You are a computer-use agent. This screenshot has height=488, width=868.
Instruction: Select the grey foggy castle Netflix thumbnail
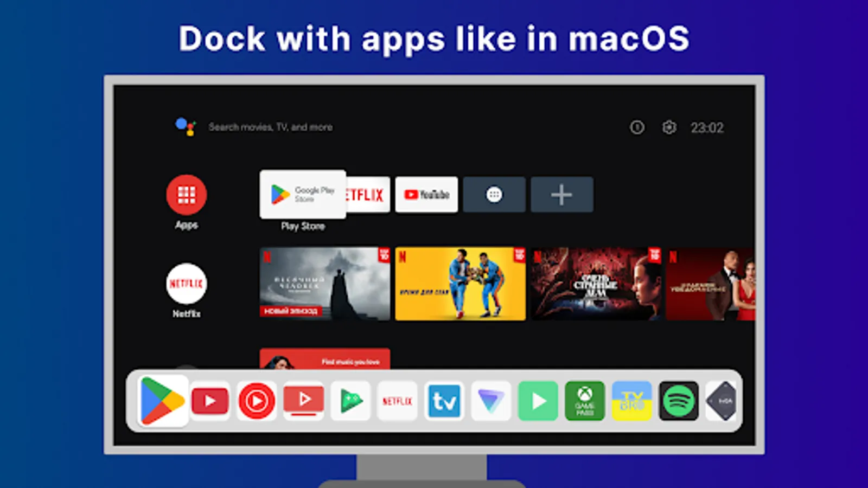pos(325,284)
